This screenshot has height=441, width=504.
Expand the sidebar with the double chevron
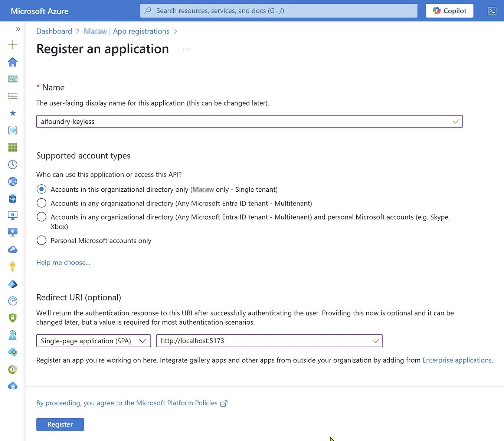tap(18, 29)
